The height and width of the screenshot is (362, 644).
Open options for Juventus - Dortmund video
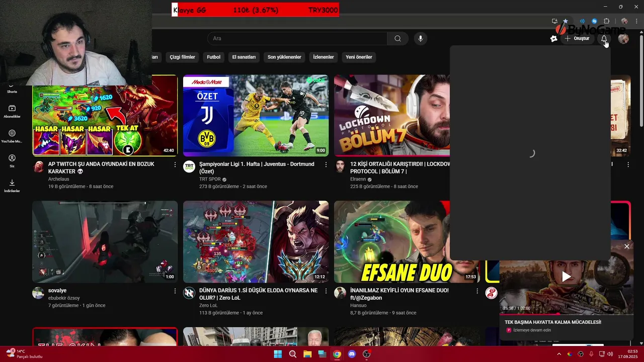(326, 164)
